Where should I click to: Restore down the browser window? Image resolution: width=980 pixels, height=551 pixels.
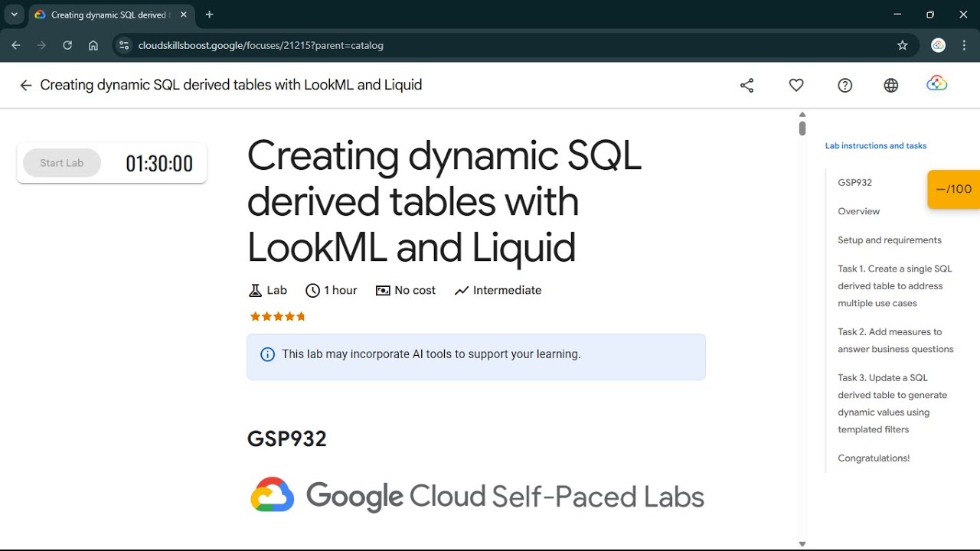(930, 15)
